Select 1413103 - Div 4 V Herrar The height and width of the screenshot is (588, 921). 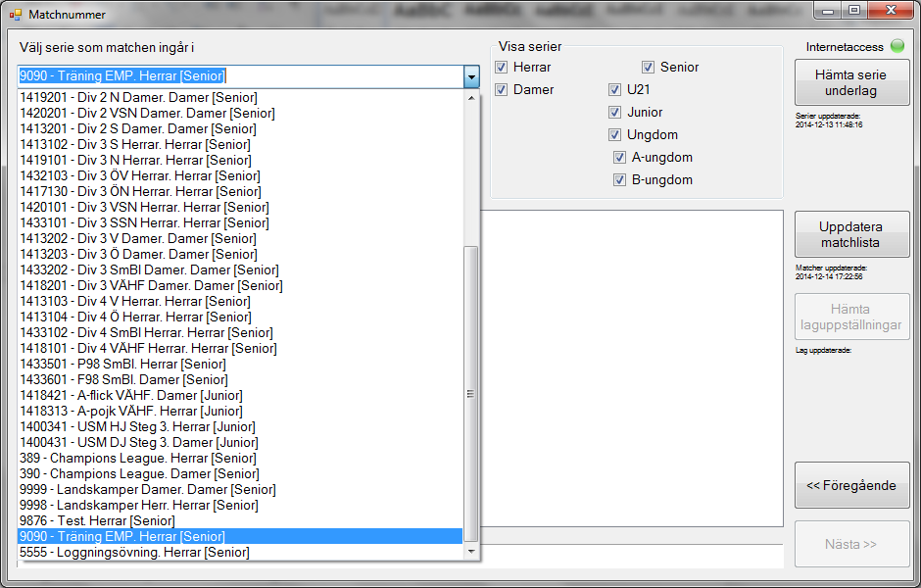click(240, 301)
